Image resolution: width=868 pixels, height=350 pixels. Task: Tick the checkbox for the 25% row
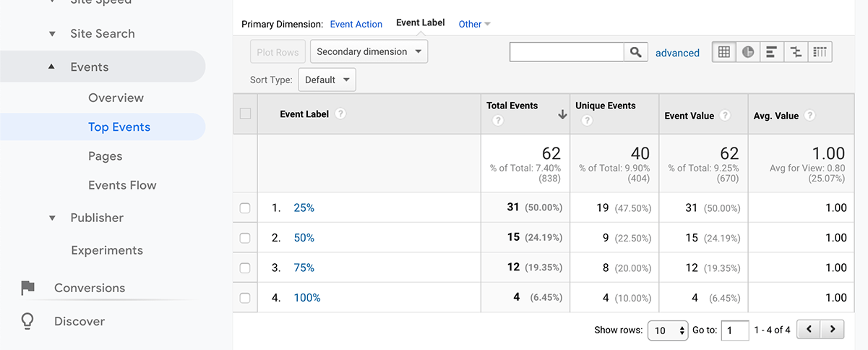coord(245,208)
